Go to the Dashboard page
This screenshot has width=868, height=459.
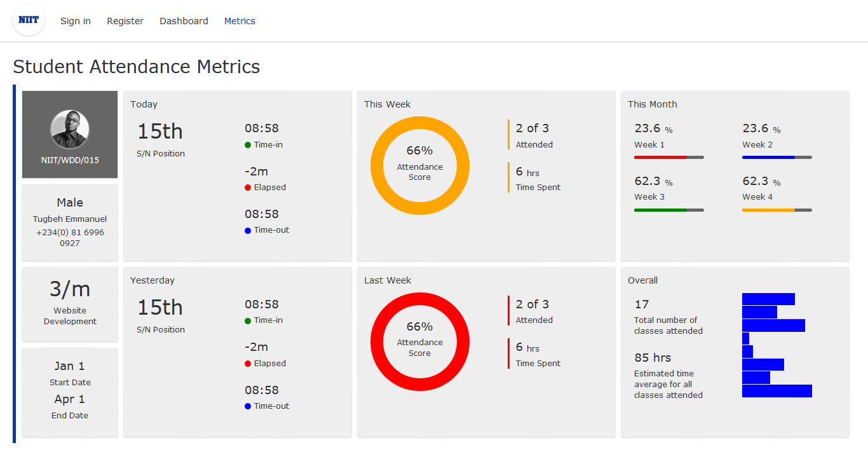(184, 21)
